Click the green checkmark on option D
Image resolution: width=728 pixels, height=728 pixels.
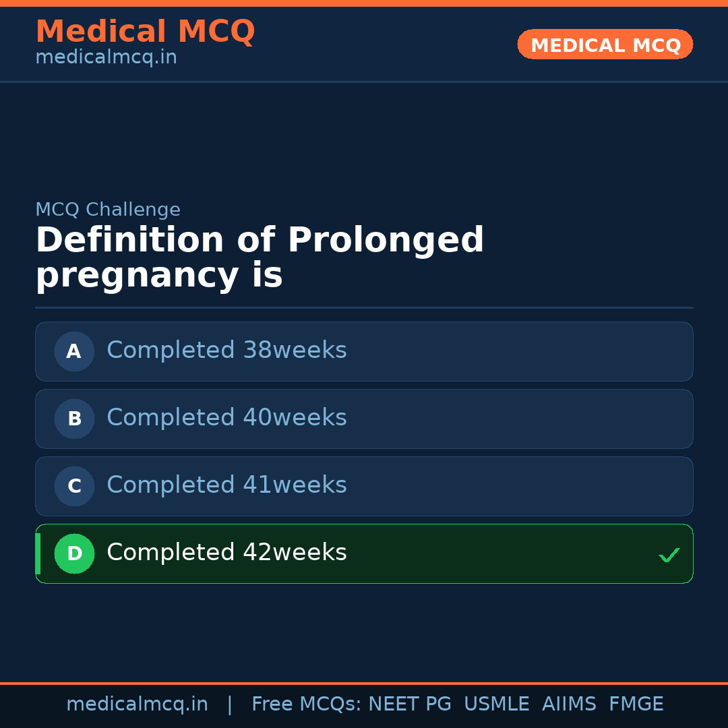[x=669, y=555]
